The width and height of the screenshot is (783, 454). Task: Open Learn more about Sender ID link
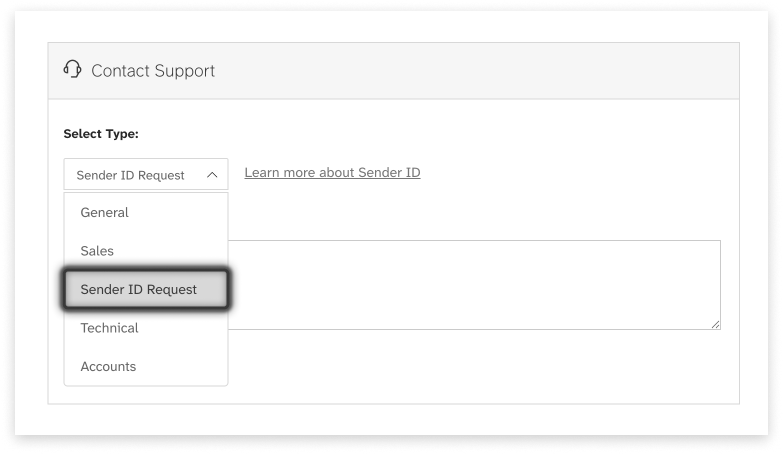tap(332, 173)
